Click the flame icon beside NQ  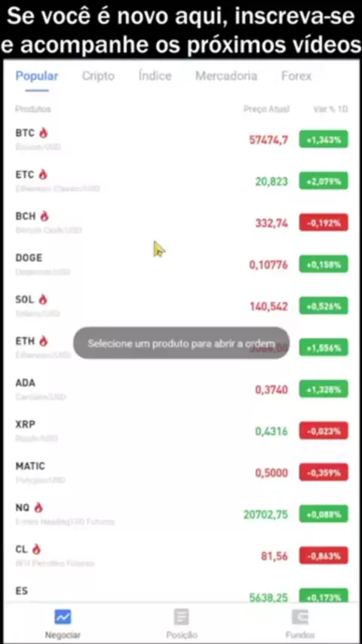[38, 508]
